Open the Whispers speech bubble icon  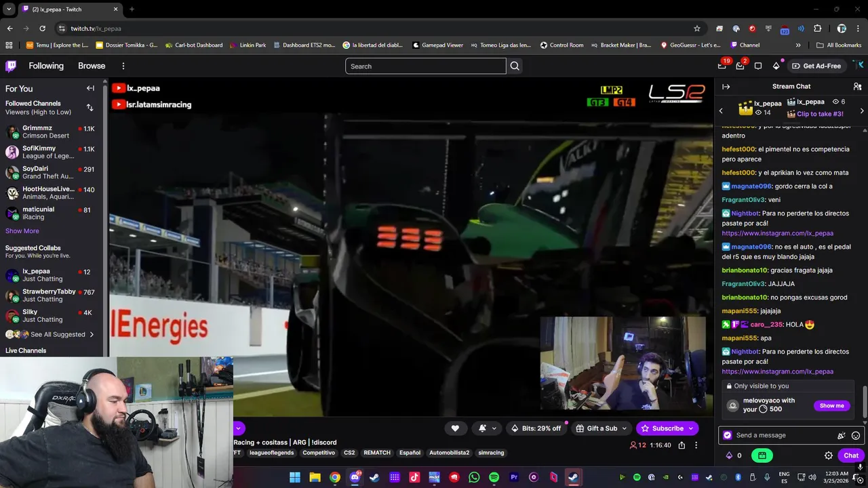758,66
